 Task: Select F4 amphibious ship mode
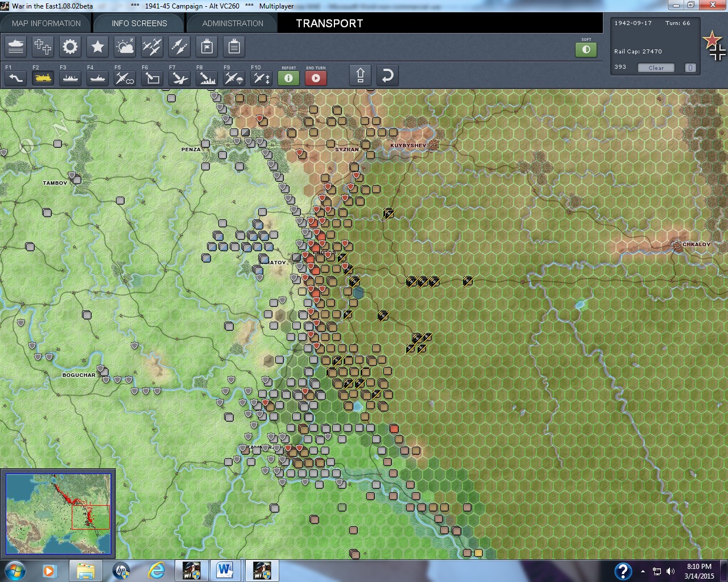(98, 78)
